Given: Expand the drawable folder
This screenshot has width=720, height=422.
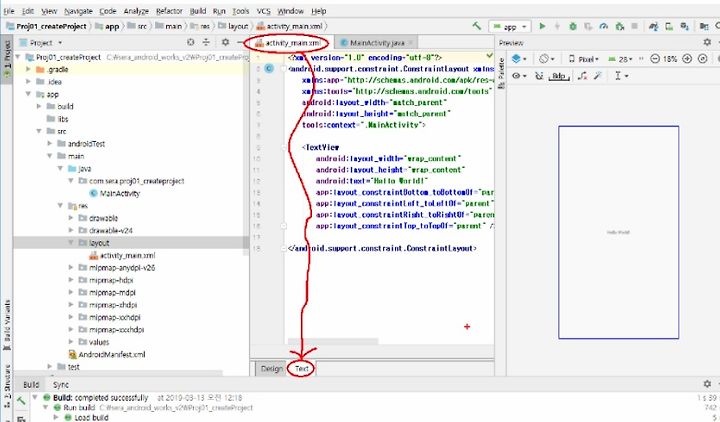Looking at the screenshot, I should tap(71, 218).
